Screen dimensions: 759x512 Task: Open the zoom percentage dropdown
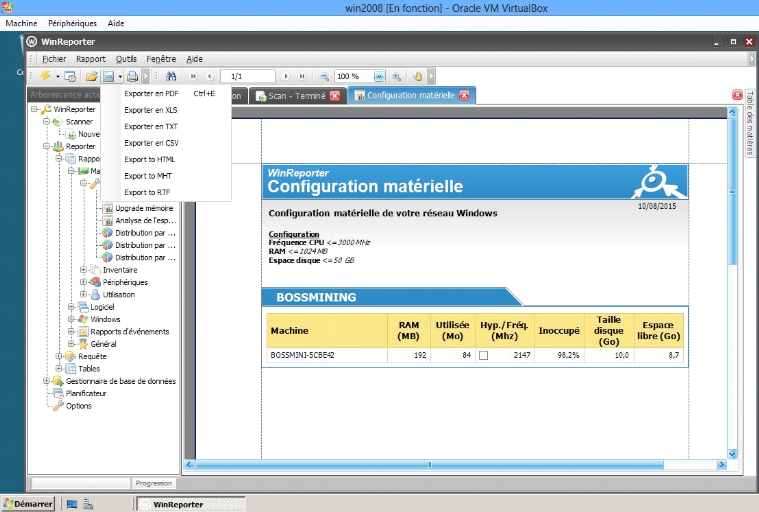382,76
